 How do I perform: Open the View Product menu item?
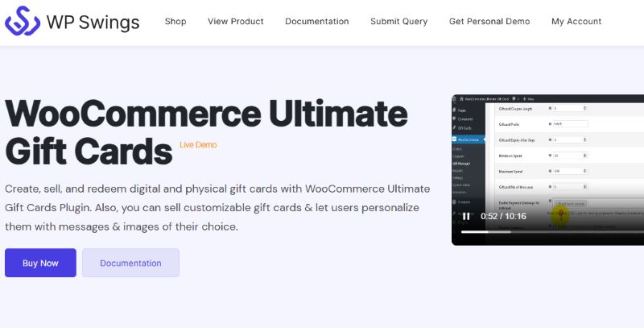(x=235, y=22)
